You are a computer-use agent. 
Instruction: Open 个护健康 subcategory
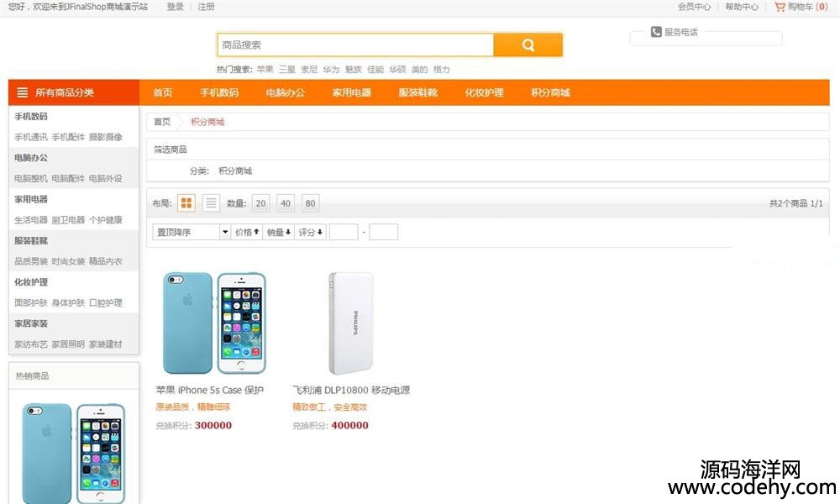point(106,220)
